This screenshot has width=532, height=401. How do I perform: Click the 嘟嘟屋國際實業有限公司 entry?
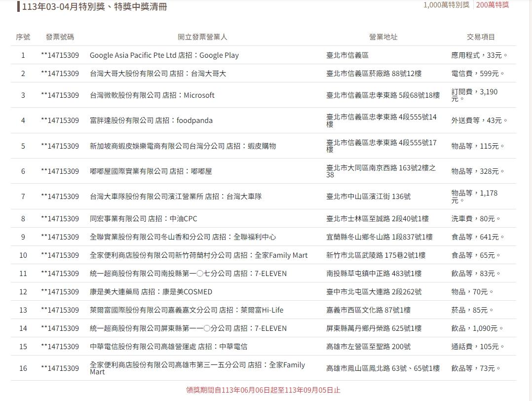click(151, 171)
